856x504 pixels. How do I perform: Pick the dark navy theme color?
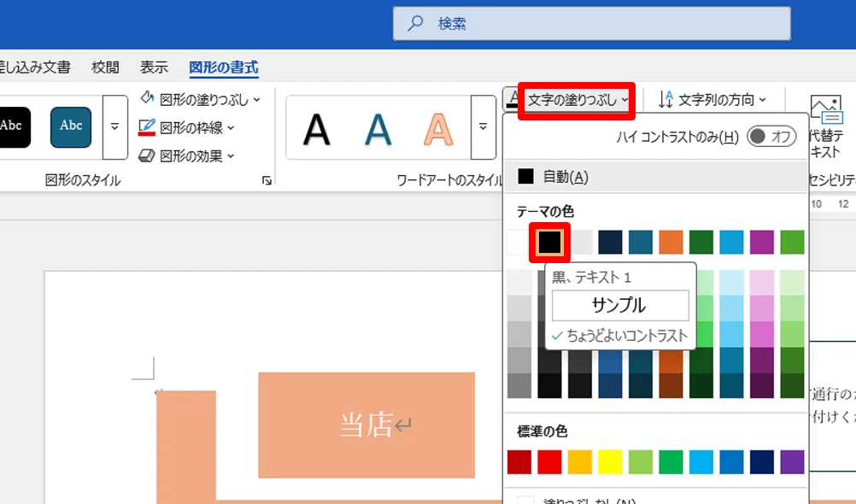click(x=610, y=243)
